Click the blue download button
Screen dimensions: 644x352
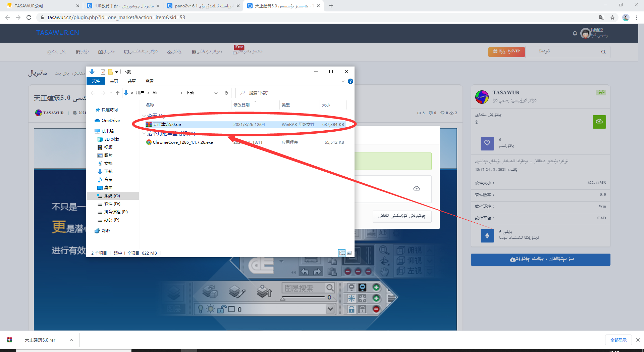tap(540, 259)
